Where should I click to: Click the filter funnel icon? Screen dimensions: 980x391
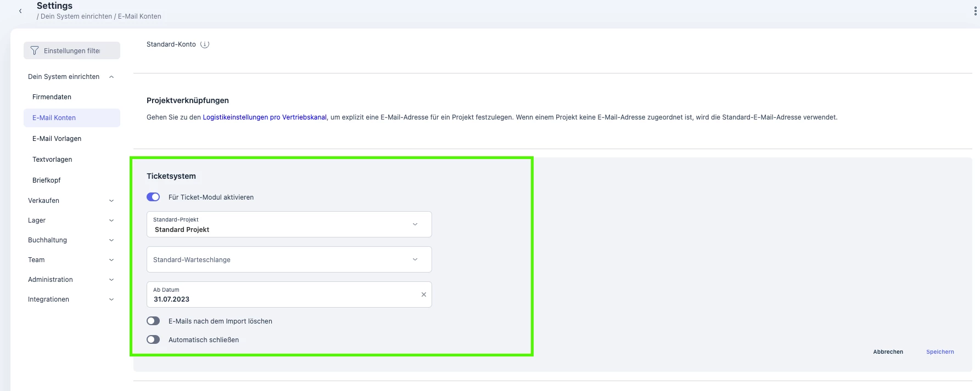coord(35,50)
